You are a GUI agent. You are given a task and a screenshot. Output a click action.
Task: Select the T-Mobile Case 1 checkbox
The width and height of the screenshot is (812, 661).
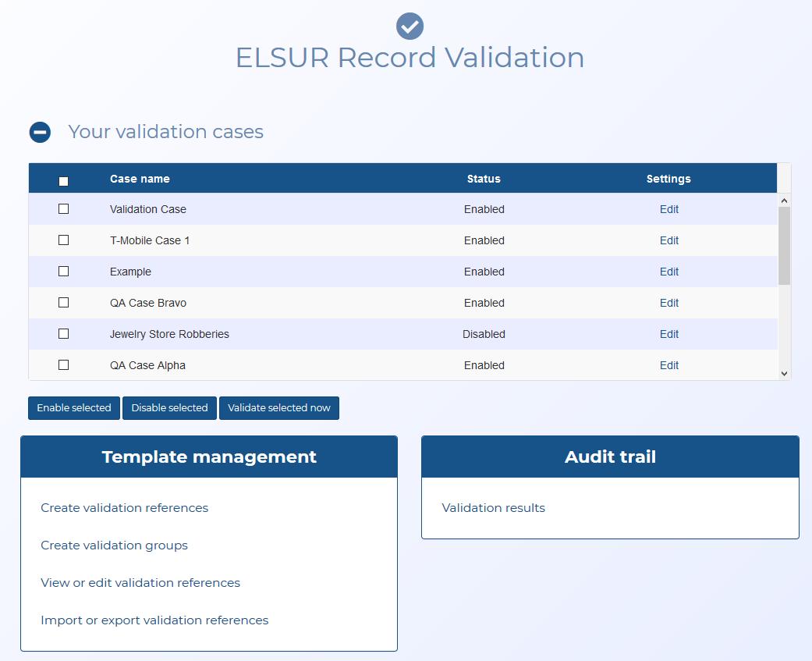pyautogui.click(x=64, y=240)
